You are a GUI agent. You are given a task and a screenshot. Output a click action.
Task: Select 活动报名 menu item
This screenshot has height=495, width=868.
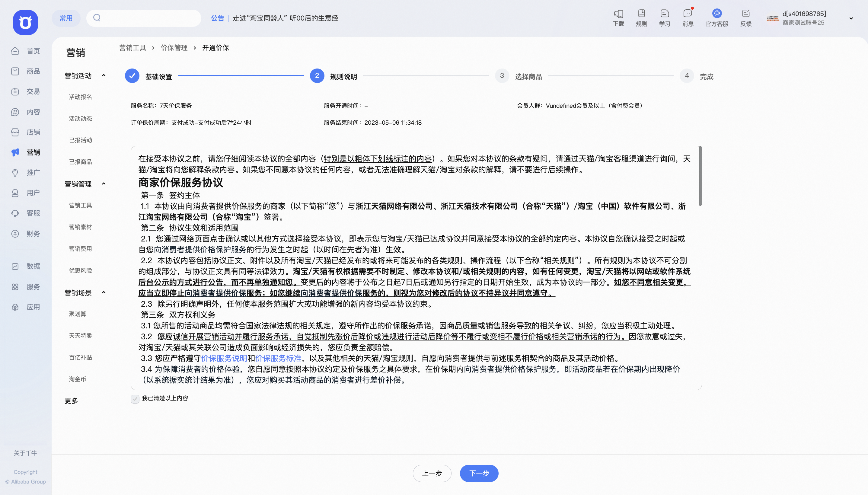point(81,97)
